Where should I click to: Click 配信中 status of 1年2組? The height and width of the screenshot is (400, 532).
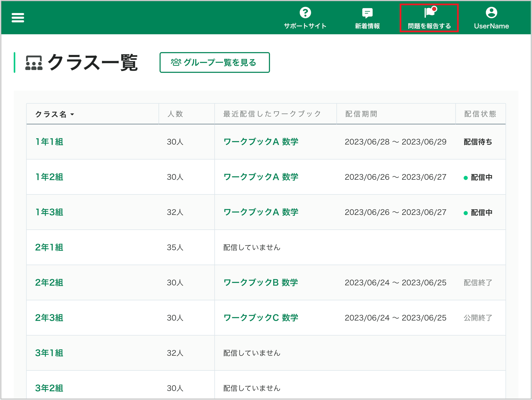pos(478,177)
